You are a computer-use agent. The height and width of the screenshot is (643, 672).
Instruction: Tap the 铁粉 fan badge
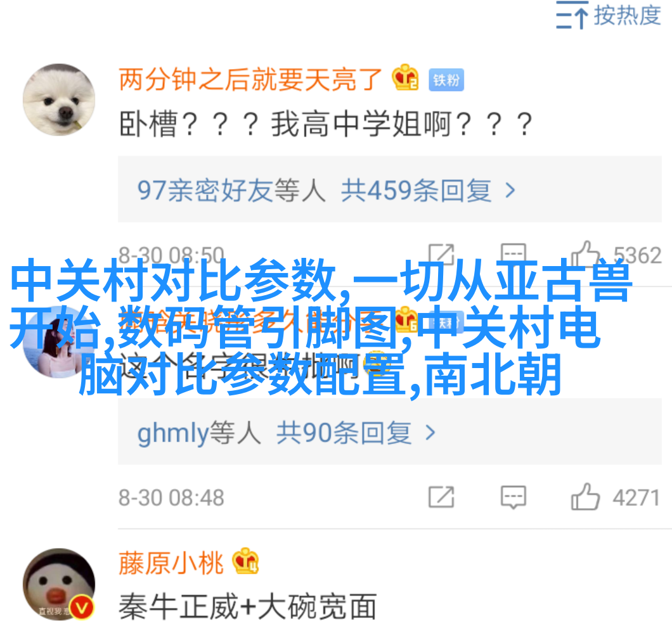[446, 80]
